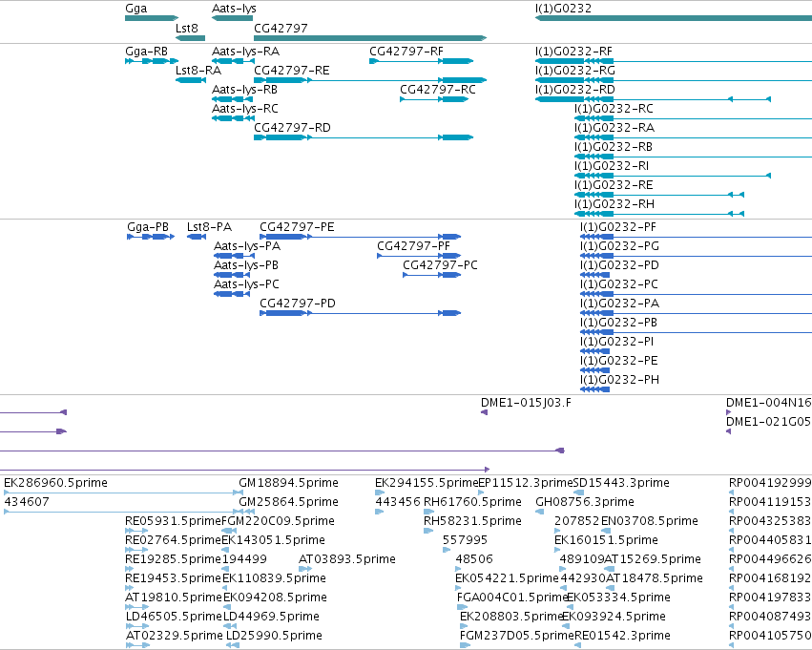The width and height of the screenshot is (812, 650).
Task: Open protein Aats-lys-PC
Action: pyautogui.click(x=246, y=284)
